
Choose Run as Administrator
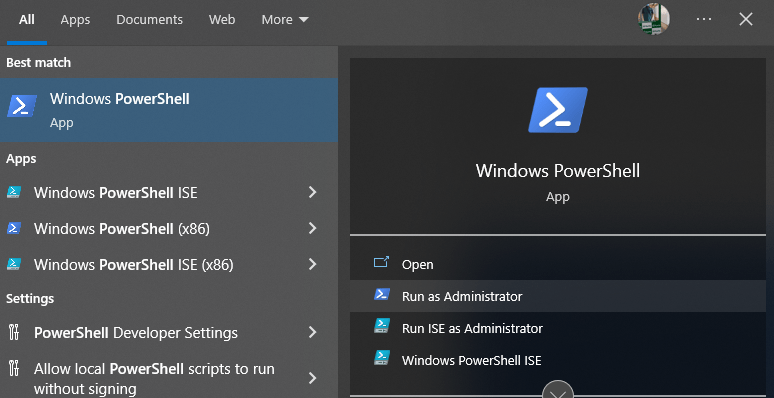coord(558,296)
